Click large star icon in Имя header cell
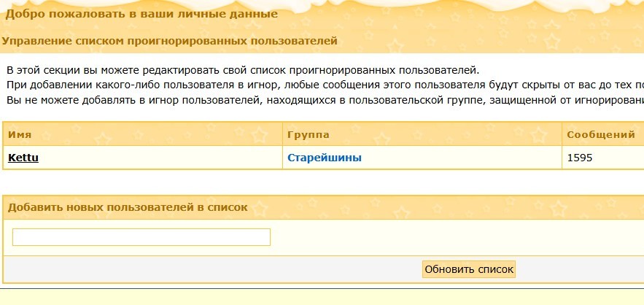The width and height of the screenshot is (644, 305). pos(259,134)
